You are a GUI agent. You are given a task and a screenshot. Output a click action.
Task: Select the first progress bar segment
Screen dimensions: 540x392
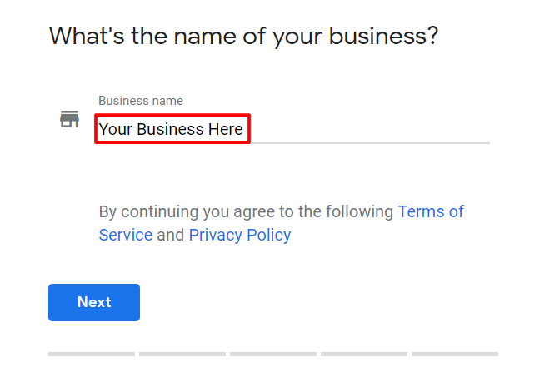click(92, 355)
